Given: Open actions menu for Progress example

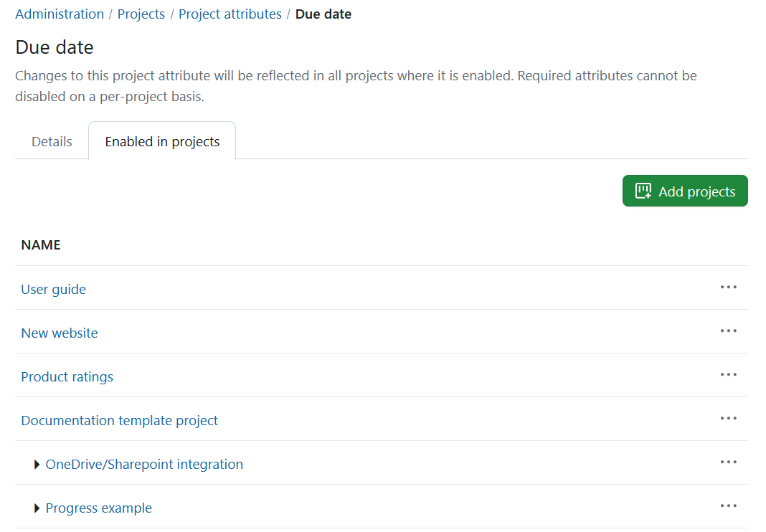Looking at the screenshot, I should (x=728, y=506).
